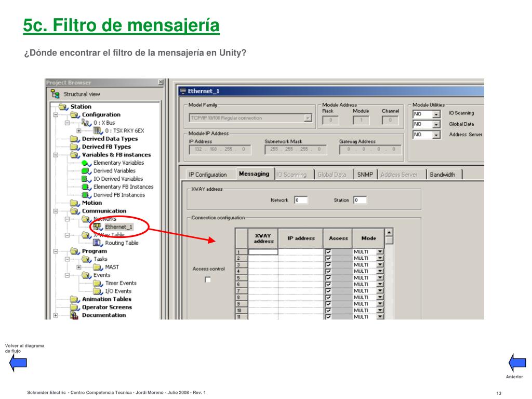Image resolution: width=532 pixels, height=399 pixels.
Task: Toggle Access checkbox in row 8
Action: 328,297
